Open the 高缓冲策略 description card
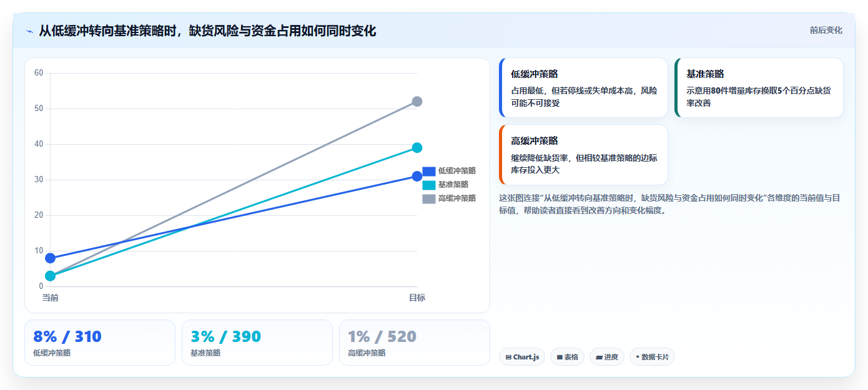The width and height of the screenshot is (868, 390). point(583,155)
